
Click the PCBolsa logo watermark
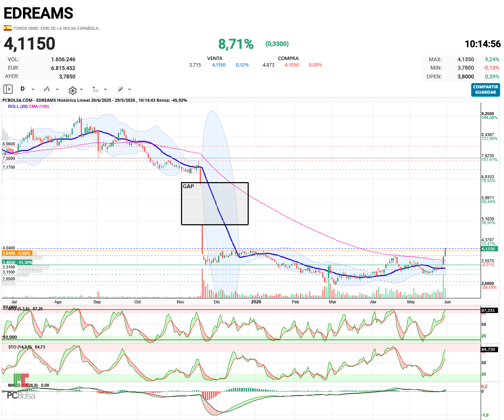[21, 396]
